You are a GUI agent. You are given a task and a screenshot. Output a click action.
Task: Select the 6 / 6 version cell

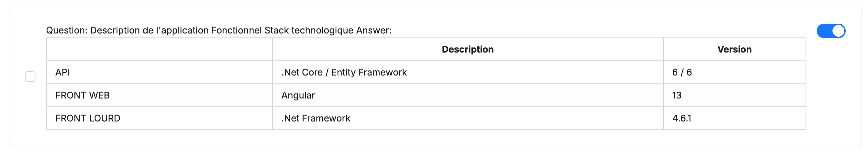pos(735,72)
